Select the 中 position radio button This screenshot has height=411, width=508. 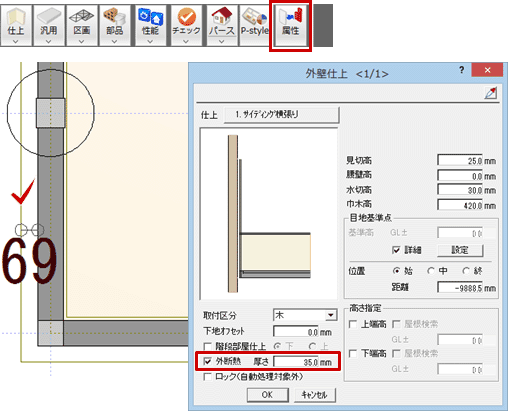coord(431,271)
